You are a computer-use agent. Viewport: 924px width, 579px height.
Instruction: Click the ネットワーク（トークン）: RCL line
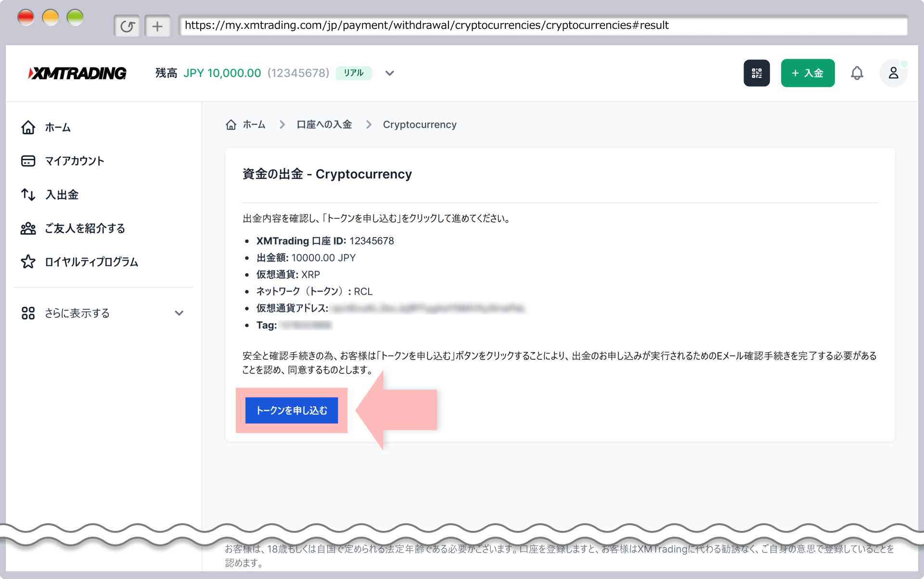tap(314, 291)
